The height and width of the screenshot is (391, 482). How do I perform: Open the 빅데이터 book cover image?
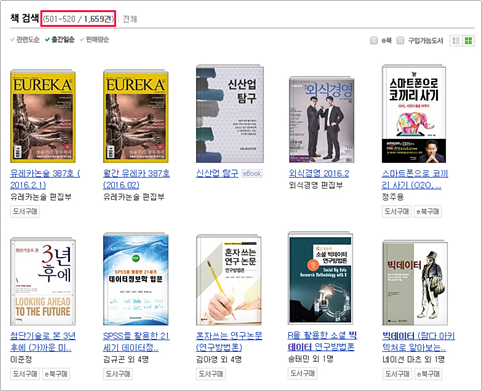point(415,283)
